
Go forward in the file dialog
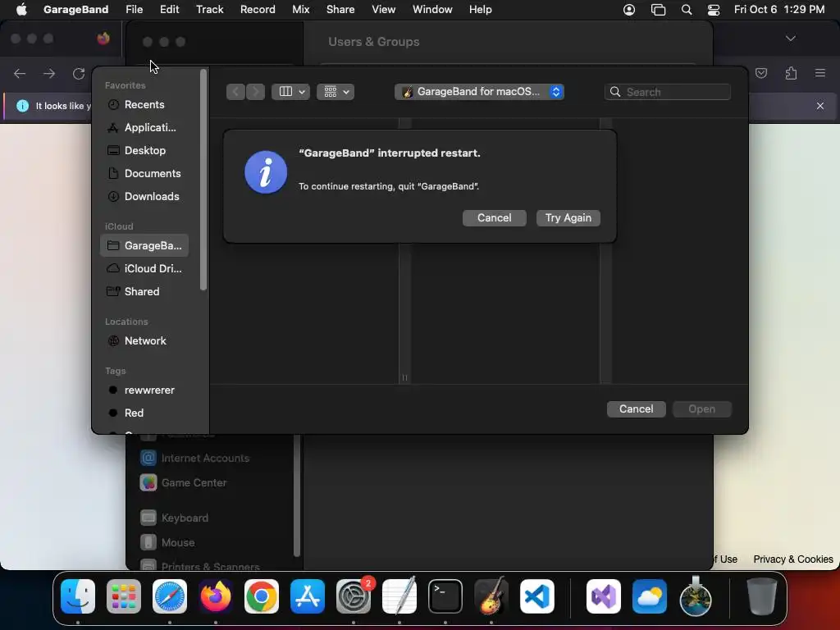(x=256, y=92)
